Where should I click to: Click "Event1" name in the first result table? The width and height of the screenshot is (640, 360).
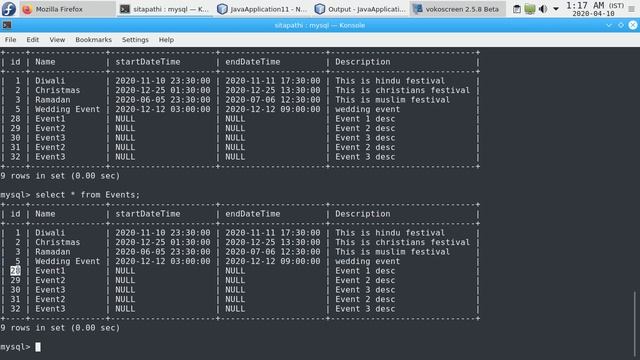(50, 119)
